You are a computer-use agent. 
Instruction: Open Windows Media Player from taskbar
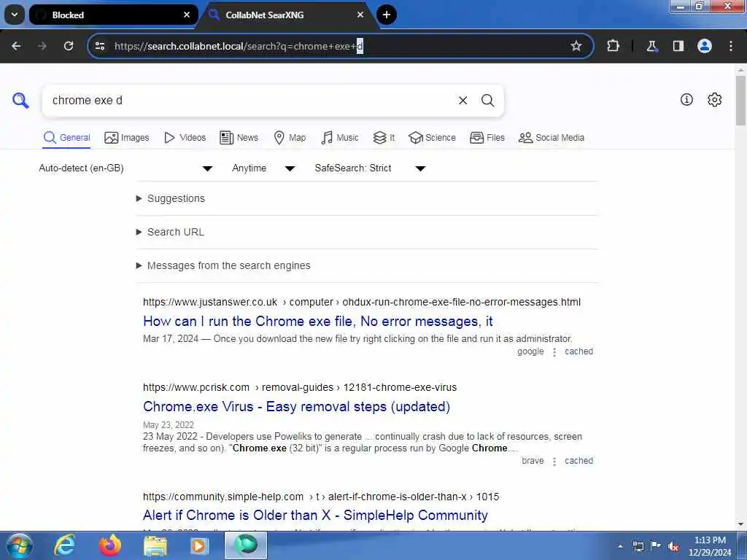200,546
